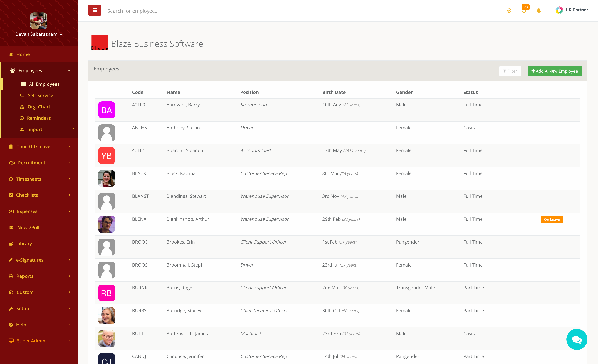Toggle sidebar with red hamburger button

[x=95, y=10]
